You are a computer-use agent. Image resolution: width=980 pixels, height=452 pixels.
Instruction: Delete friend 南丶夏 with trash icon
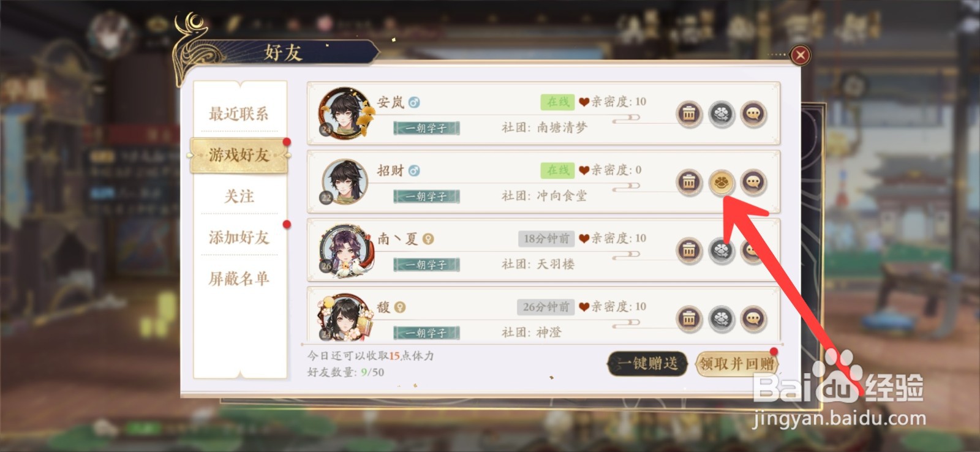coord(689,250)
